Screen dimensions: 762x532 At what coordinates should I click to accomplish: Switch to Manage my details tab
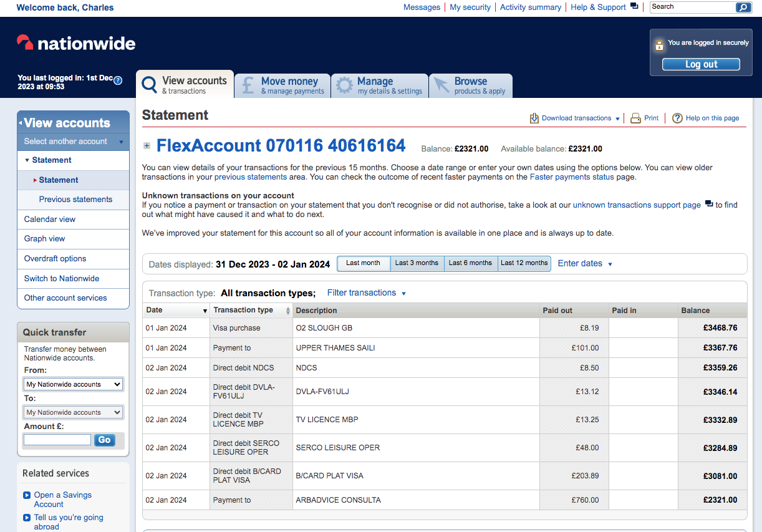380,85
